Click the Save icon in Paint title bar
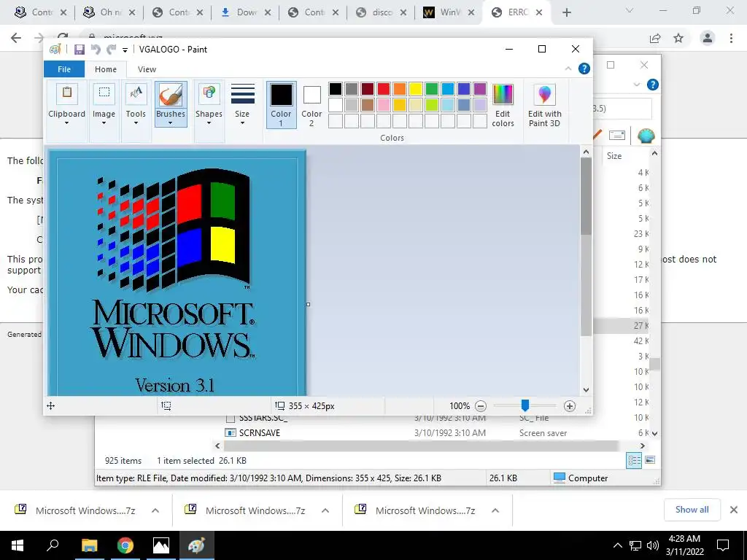This screenshot has width=747, height=560. (x=79, y=49)
